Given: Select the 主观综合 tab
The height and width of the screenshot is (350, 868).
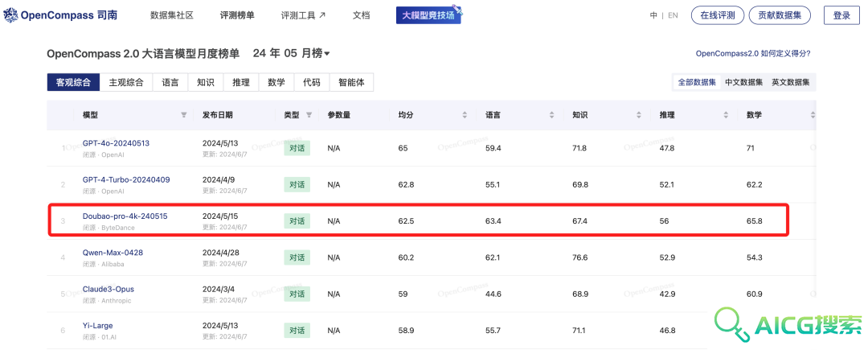Looking at the screenshot, I should pyautogui.click(x=126, y=83).
